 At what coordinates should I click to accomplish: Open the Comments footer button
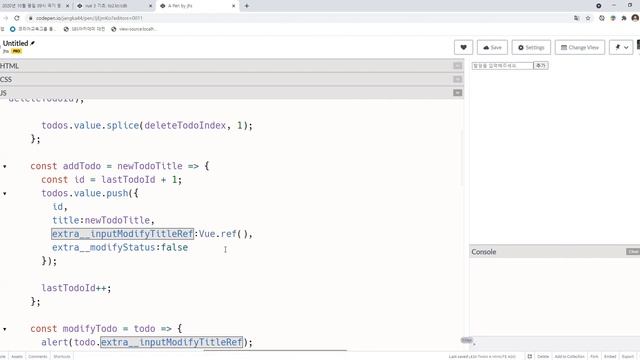point(38,356)
